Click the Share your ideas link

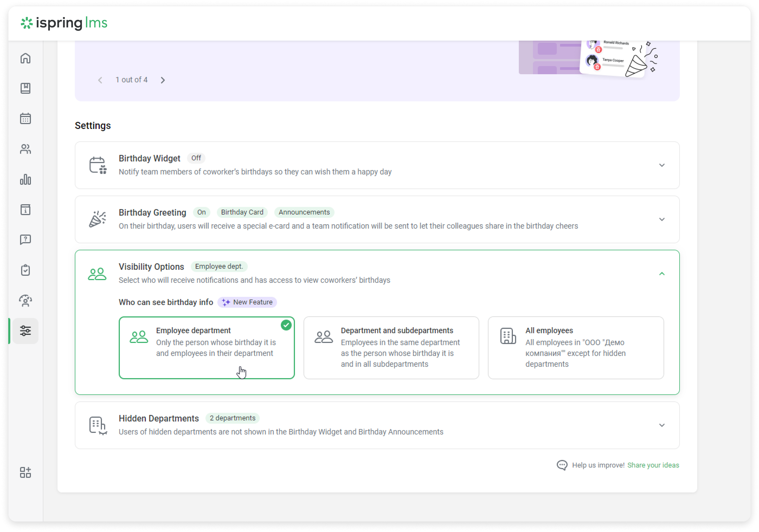click(653, 465)
